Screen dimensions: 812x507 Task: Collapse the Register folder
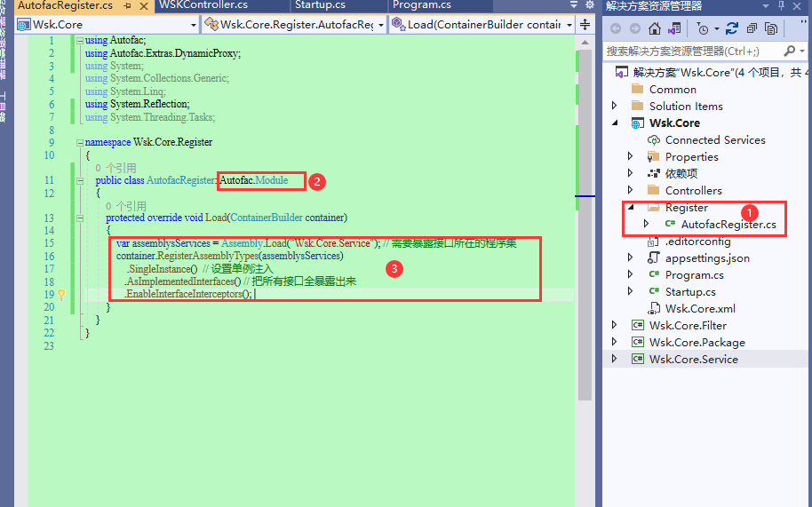click(x=632, y=208)
